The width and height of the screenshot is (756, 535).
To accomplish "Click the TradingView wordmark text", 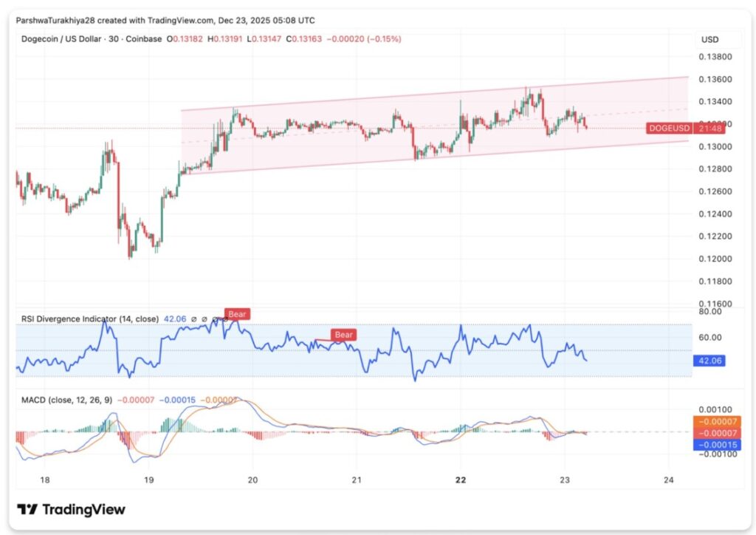I will [83, 510].
